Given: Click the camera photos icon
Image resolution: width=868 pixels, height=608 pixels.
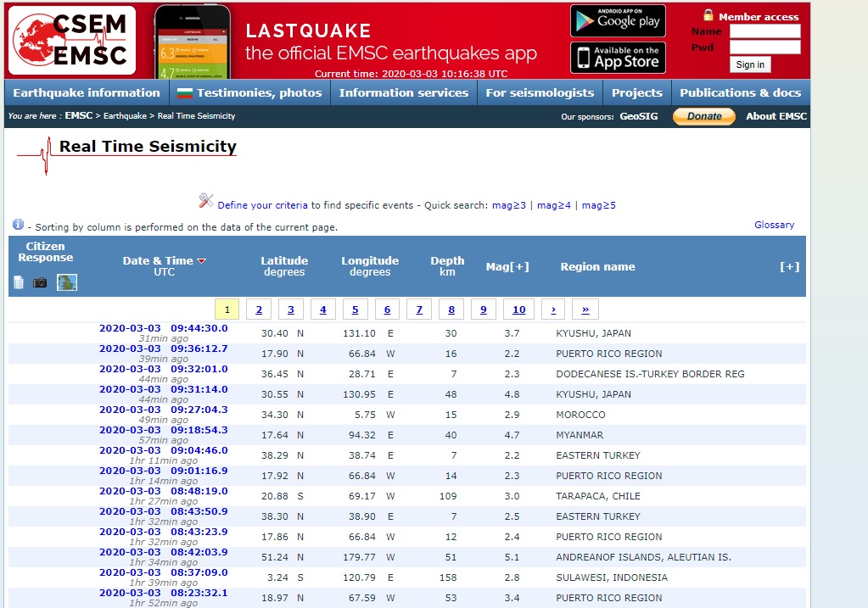Looking at the screenshot, I should (x=40, y=282).
